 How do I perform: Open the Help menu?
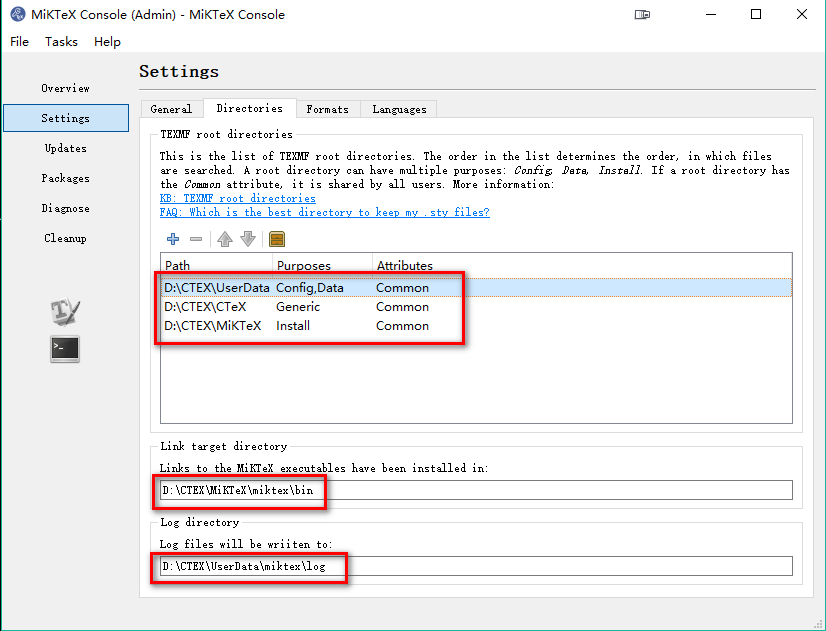[107, 42]
